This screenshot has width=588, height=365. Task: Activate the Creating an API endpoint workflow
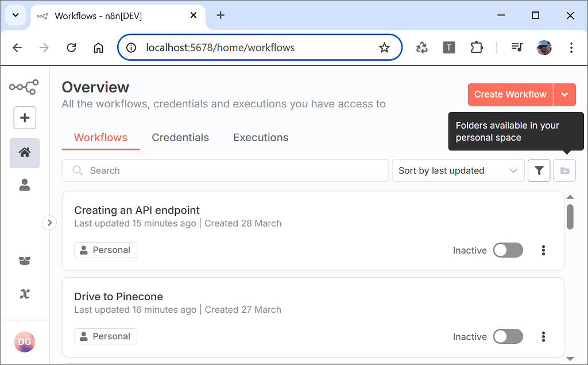(508, 250)
